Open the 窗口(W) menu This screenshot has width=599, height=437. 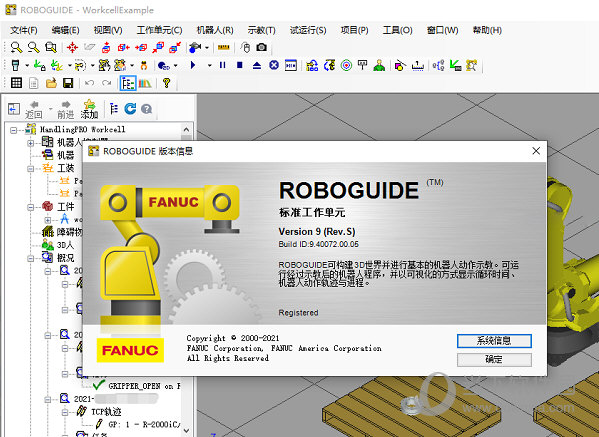443,30
